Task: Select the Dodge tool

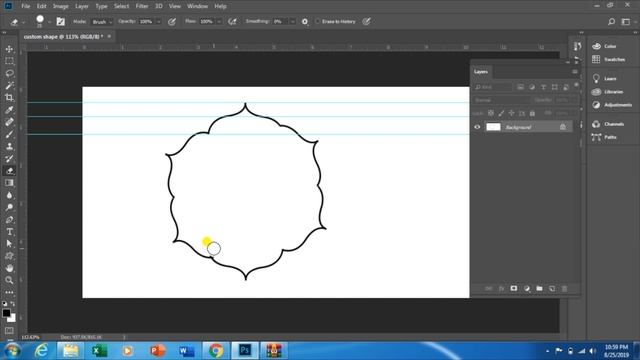Action: [9, 207]
